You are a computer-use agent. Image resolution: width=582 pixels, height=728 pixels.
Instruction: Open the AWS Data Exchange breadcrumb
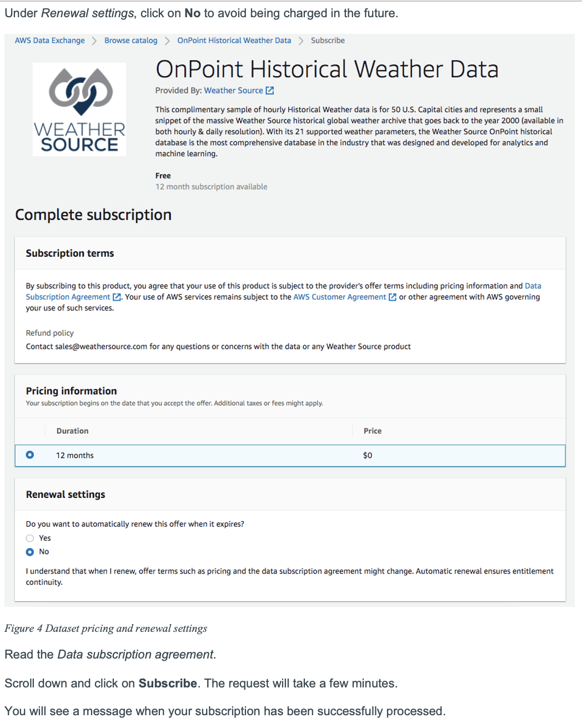[49, 40]
